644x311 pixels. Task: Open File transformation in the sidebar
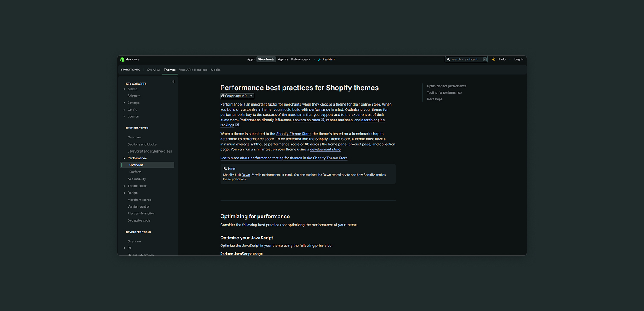pyautogui.click(x=141, y=214)
